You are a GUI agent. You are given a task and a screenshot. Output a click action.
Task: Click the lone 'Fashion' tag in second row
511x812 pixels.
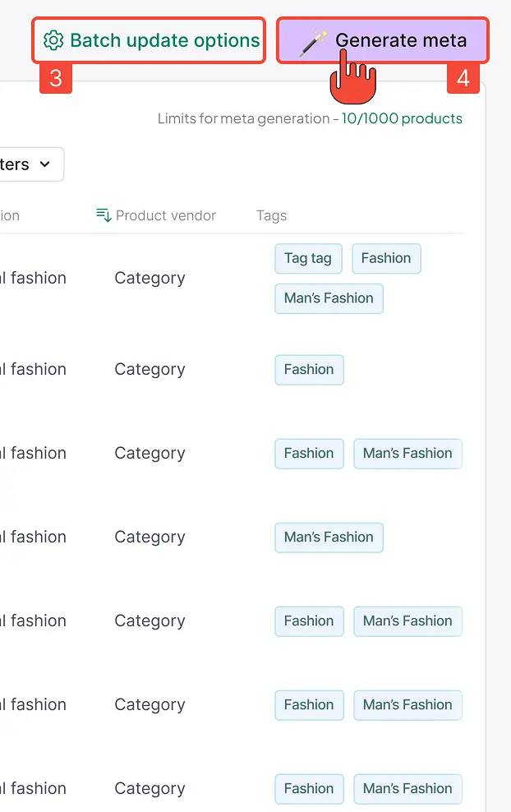click(x=309, y=370)
